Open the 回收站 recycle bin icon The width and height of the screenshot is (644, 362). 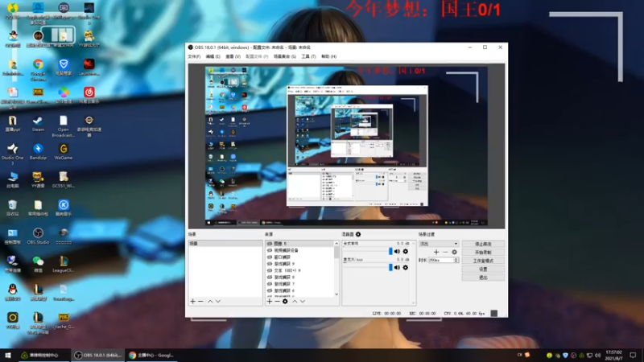coord(12,208)
